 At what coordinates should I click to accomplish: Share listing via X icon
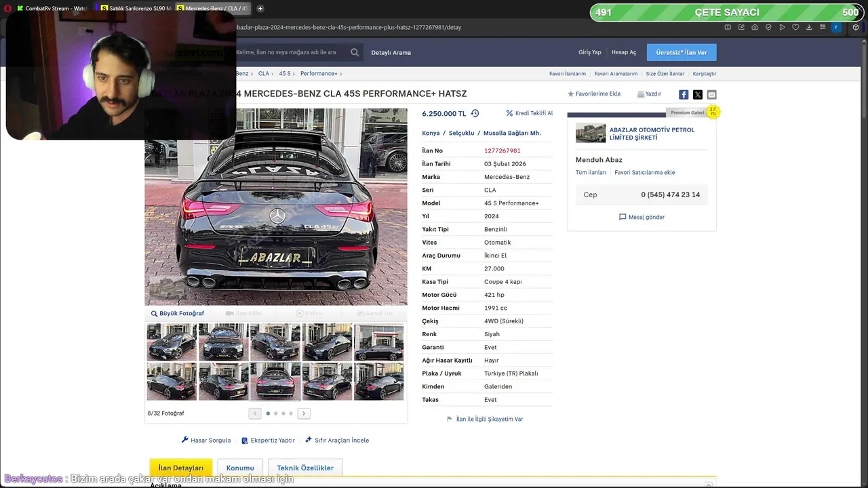coord(698,94)
